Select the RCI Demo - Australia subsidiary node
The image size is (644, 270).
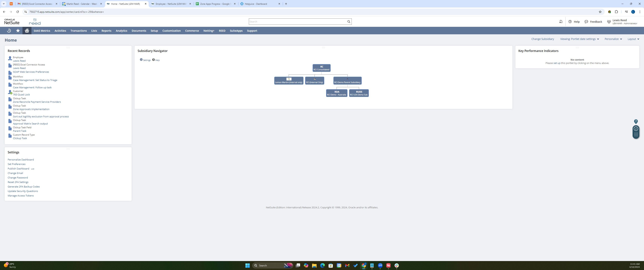coord(336,93)
